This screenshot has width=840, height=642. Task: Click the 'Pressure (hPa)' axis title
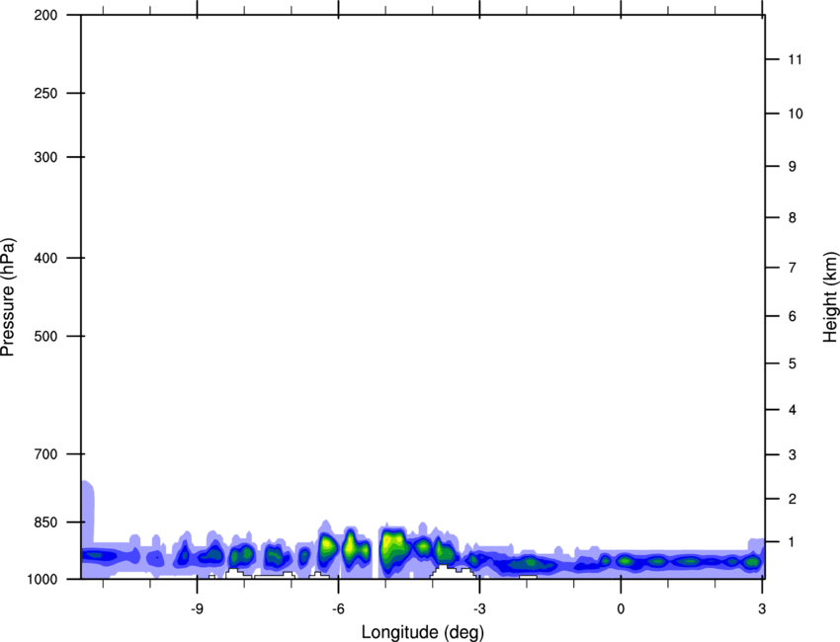[8, 296]
